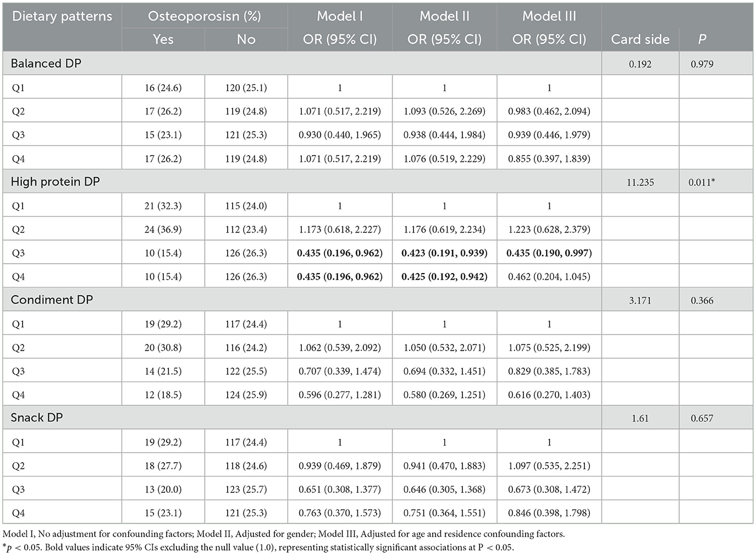Viewport: 756px width, 555px height.
Task: Click the Model II column header
Action: coord(444,16)
